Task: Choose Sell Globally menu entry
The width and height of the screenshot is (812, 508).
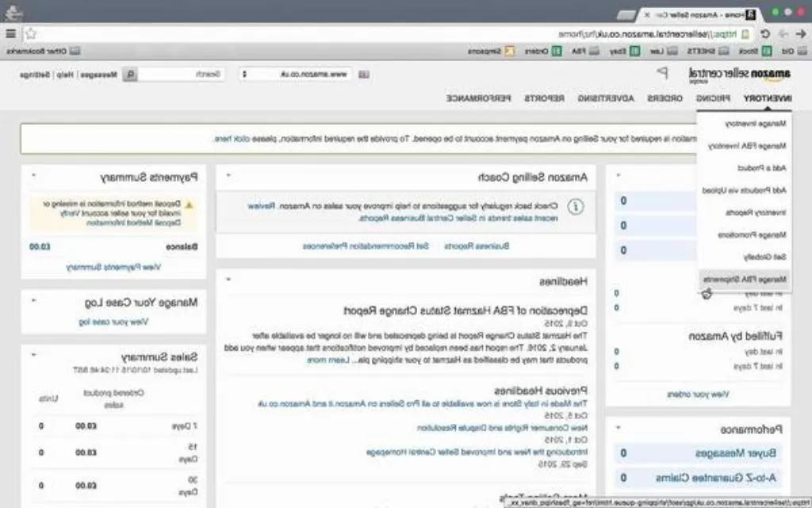Action: coord(765,257)
